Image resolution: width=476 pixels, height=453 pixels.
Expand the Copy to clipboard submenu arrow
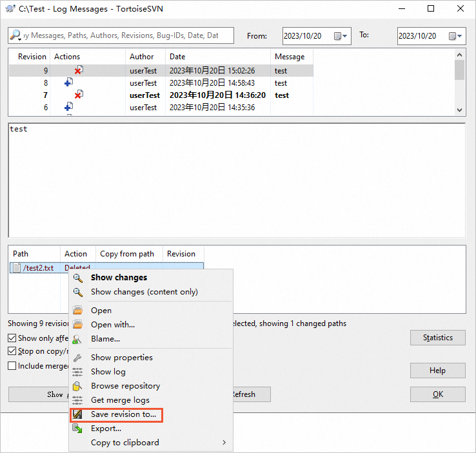[224, 443]
